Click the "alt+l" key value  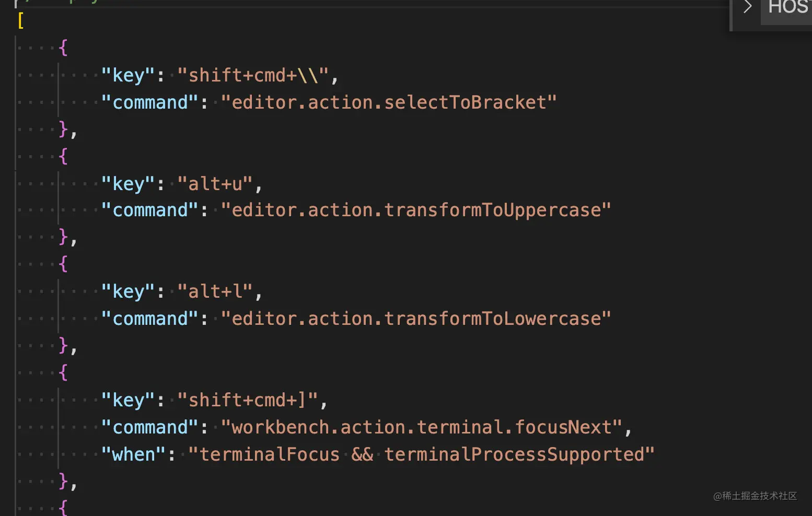[x=215, y=291]
